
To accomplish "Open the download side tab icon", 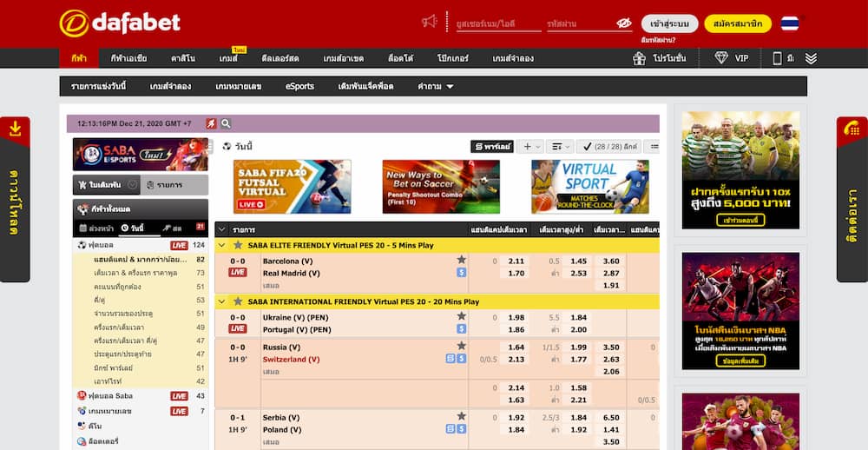I will pyautogui.click(x=15, y=129).
